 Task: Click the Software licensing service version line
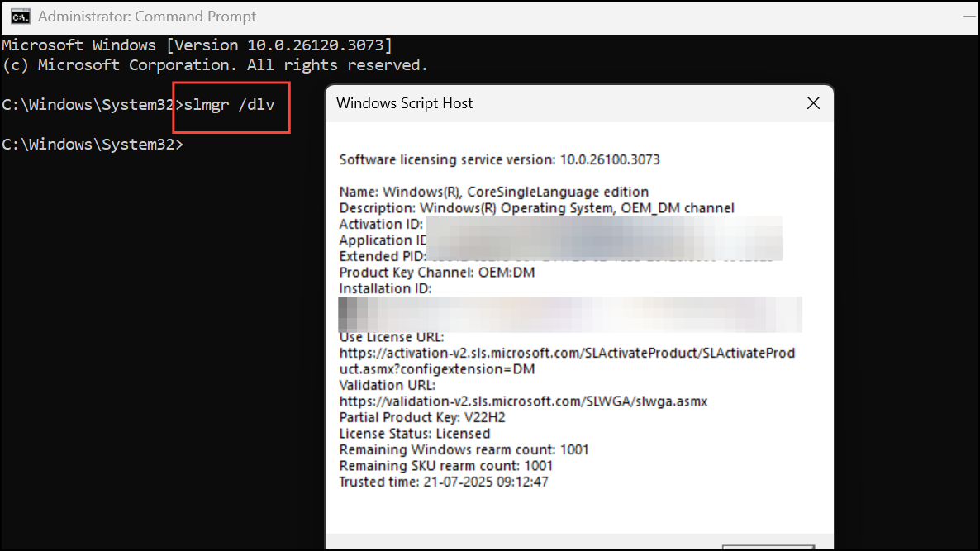499,160
